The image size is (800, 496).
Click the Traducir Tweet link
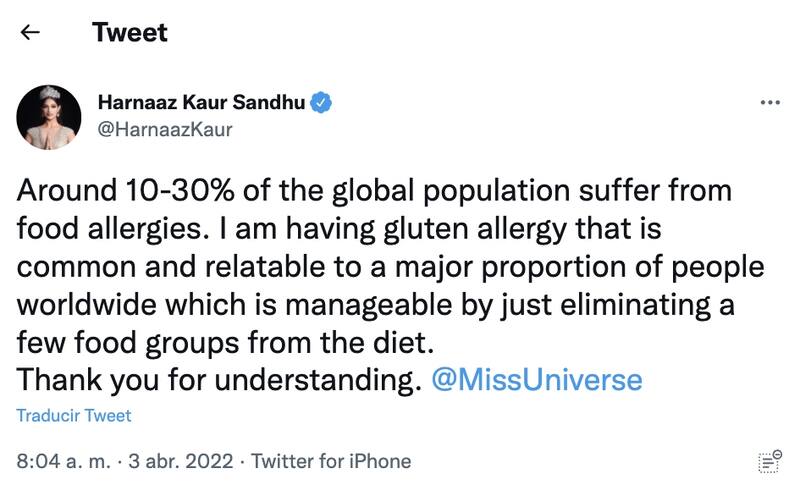(x=74, y=415)
